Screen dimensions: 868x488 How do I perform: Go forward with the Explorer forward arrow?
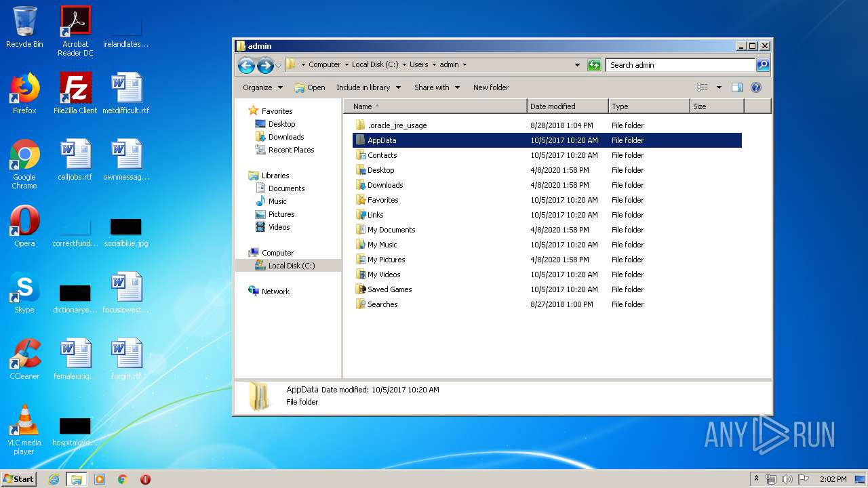(x=265, y=65)
